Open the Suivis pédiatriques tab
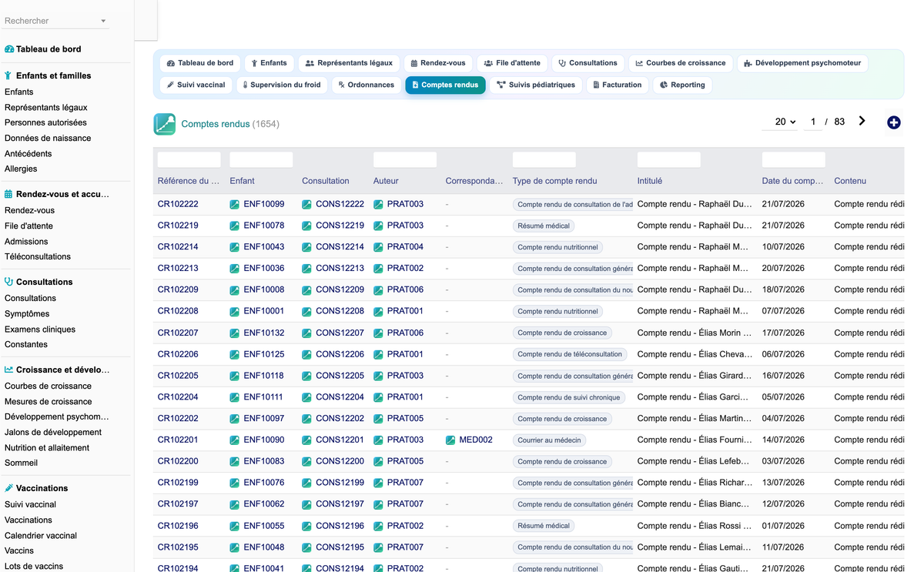The width and height of the screenshot is (924, 572). click(x=536, y=85)
